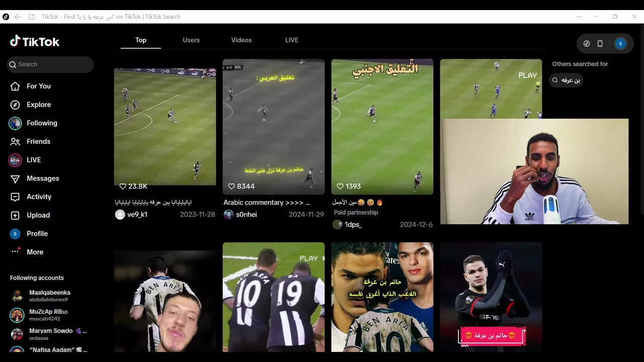Select the Top tab
Viewport: 644px width, 362px height.
tap(141, 40)
